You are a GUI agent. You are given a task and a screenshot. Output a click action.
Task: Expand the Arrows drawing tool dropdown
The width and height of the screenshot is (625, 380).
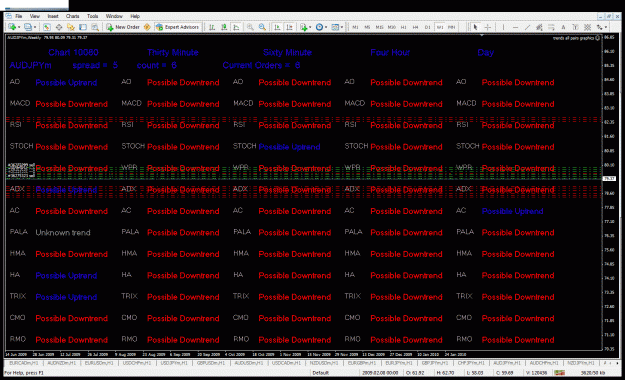pos(605,27)
